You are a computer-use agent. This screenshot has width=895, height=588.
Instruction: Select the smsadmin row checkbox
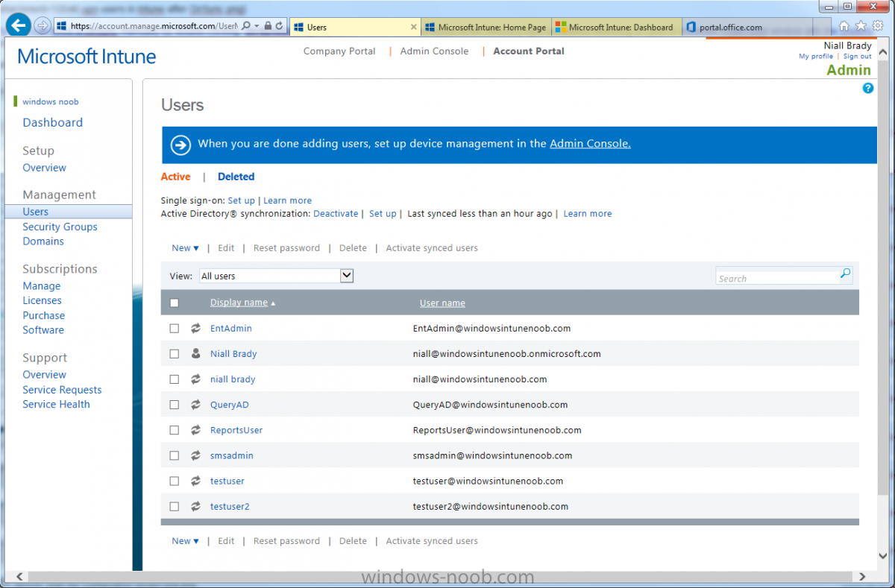coord(175,455)
